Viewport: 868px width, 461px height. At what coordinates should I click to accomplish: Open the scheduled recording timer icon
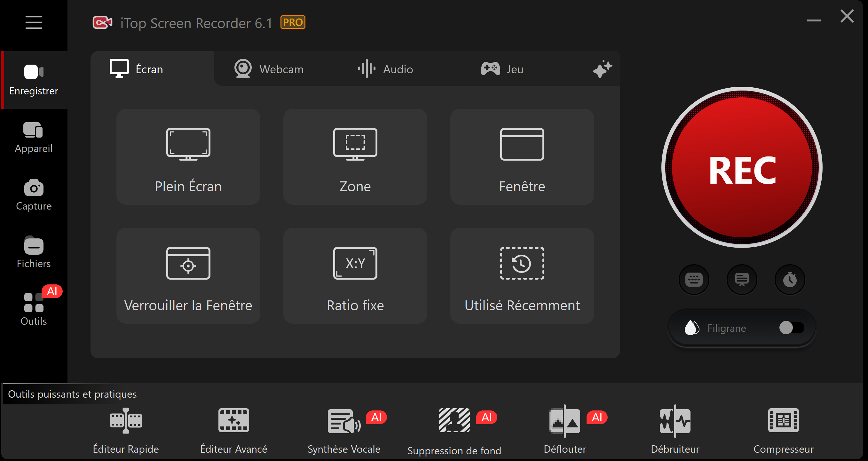pos(790,280)
